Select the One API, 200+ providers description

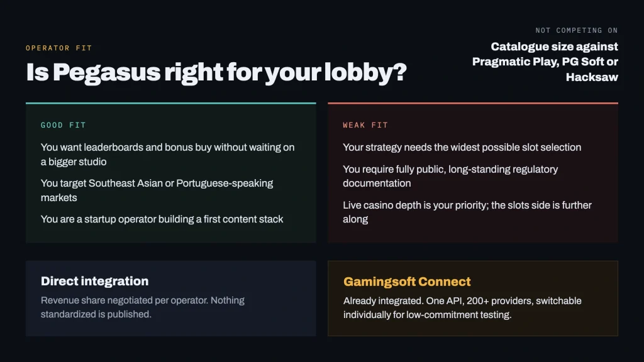tap(462, 307)
